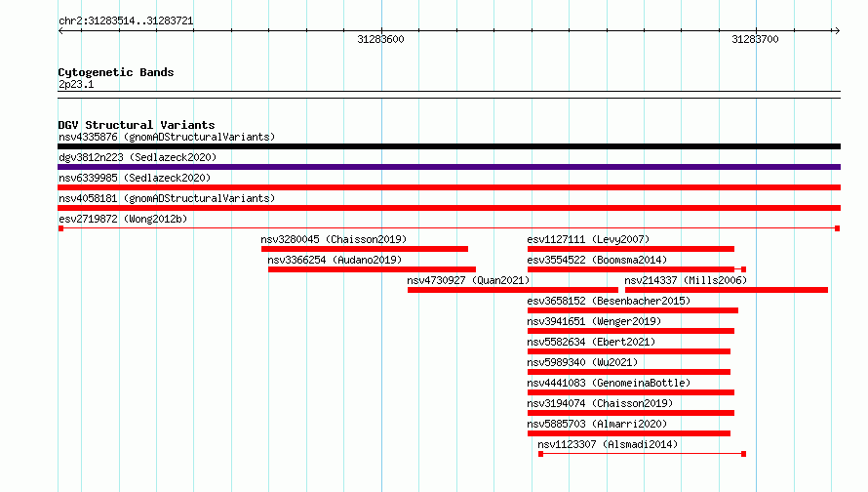The image size is (868, 492).
Task: Open the nsv6339985 (Sedlazeck2020) label
Action: [135, 178]
